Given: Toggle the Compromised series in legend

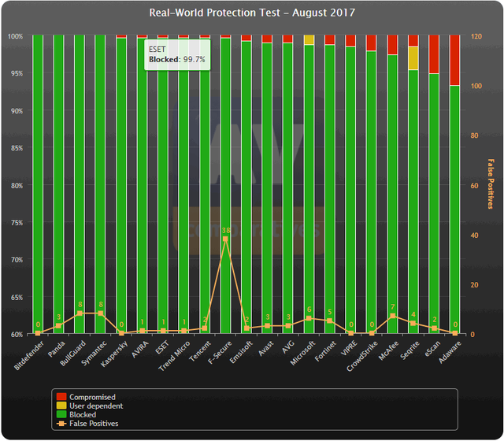Looking at the screenshot, I should point(86,397).
